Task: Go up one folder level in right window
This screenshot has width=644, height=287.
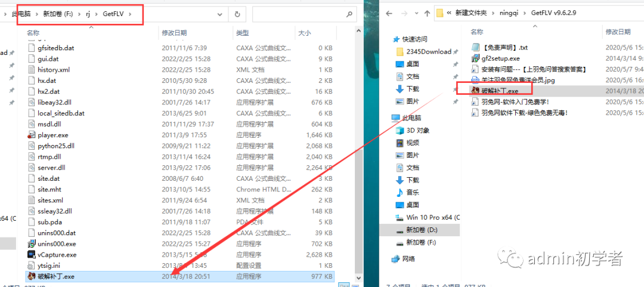Action: 427,13
